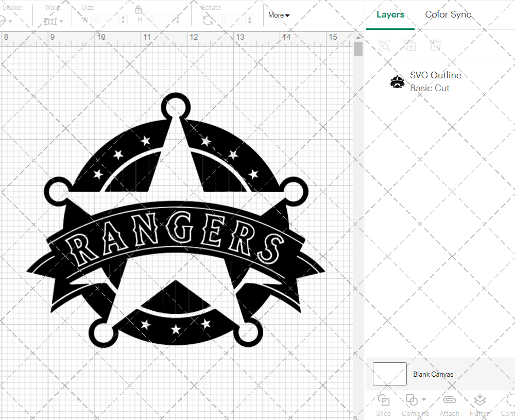This screenshot has width=515, height=420.
Task: Open the More dropdown menu
Action: tap(279, 15)
